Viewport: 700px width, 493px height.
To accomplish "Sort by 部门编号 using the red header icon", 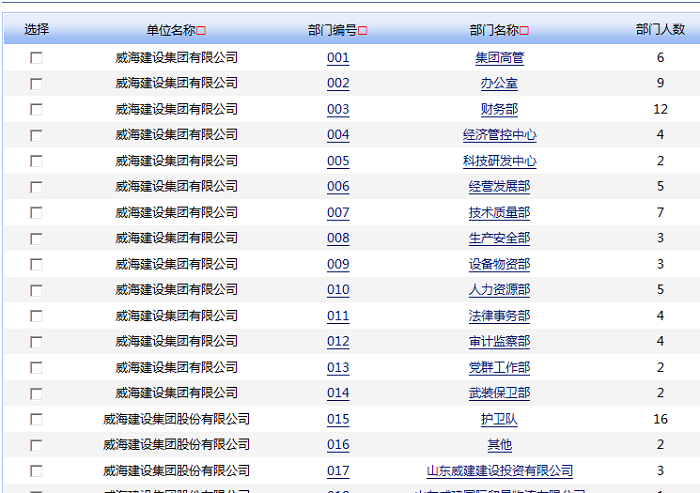I will point(362,31).
